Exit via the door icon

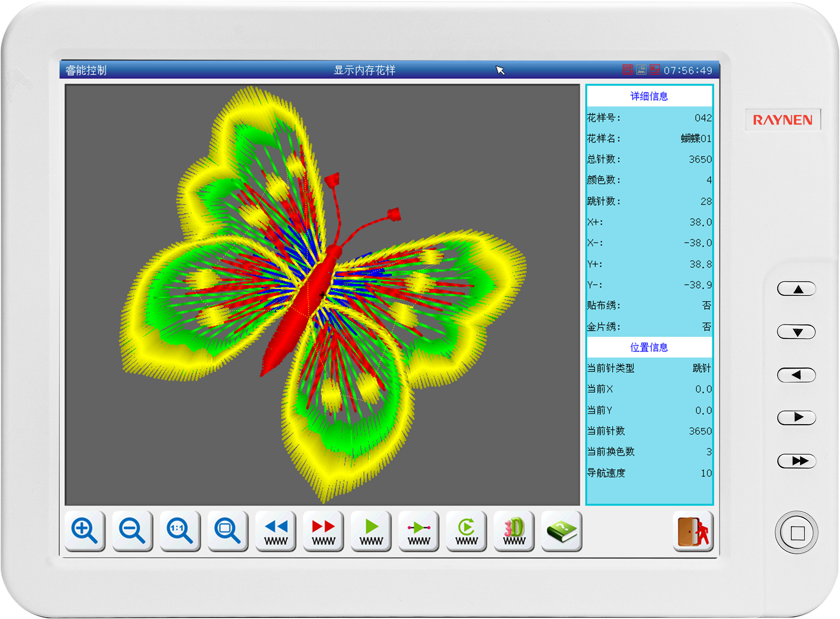pos(693,531)
